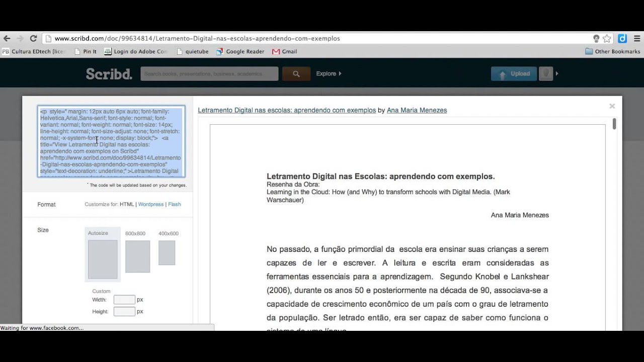This screenshot has width=644, height=362.
Task: Click the document preview scrollbar
Action: (614, 124)
